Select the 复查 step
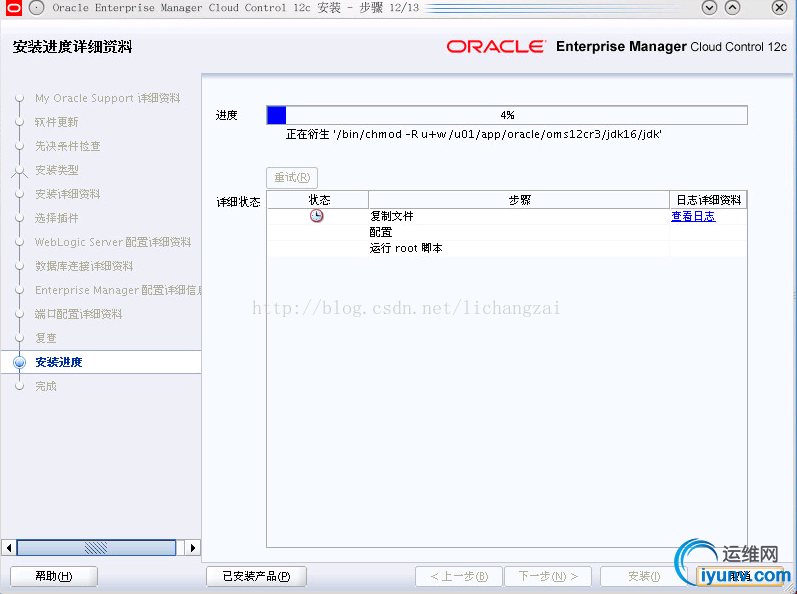The width and height of the screenshot is (797, 594). (x=46, y=338)
